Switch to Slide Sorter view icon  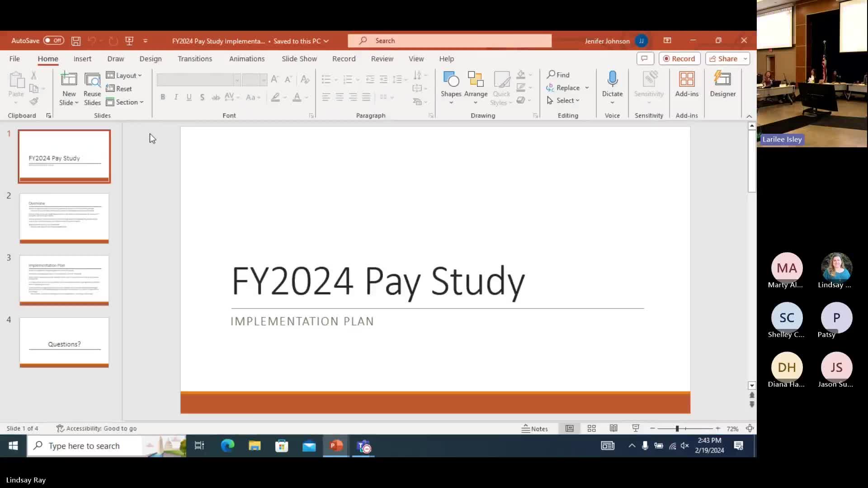591,428
